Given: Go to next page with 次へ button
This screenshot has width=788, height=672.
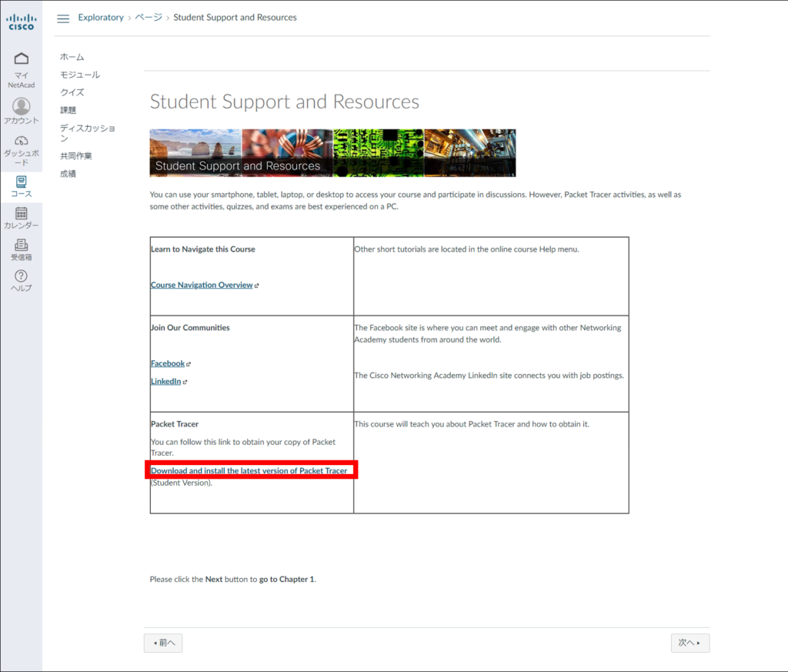Looking at the screenshot, I should tap(690, 643).
